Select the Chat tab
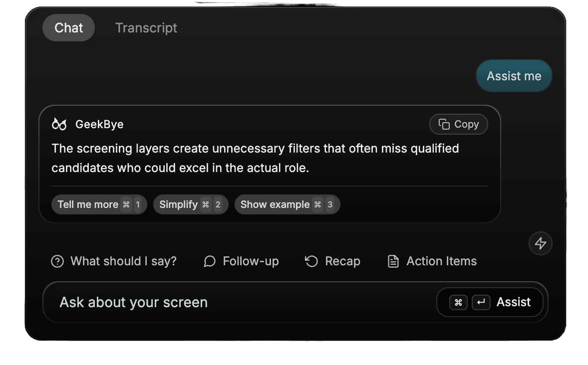The height and width of the screenshot is (365, 588). [x=68, y=27]
